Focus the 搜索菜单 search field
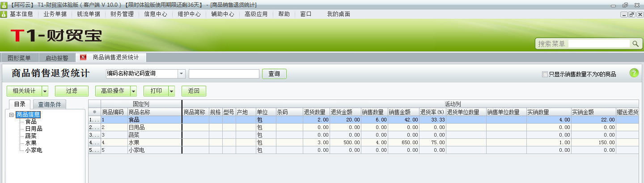This screenshot has height=183, width=644. point(599,43)
